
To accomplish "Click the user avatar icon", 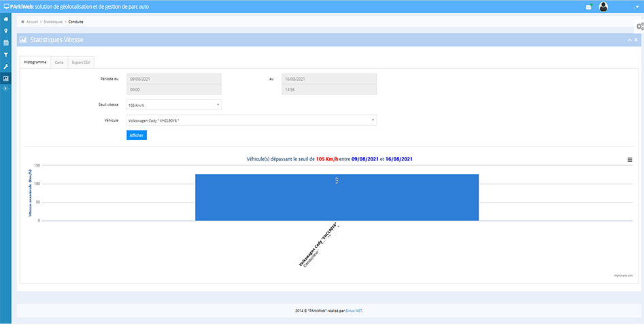I will 603,7.
